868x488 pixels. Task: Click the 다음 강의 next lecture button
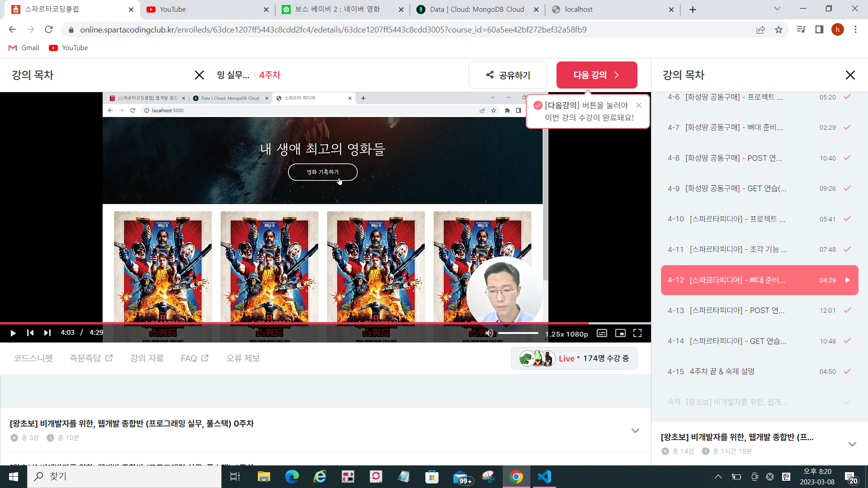597,75
